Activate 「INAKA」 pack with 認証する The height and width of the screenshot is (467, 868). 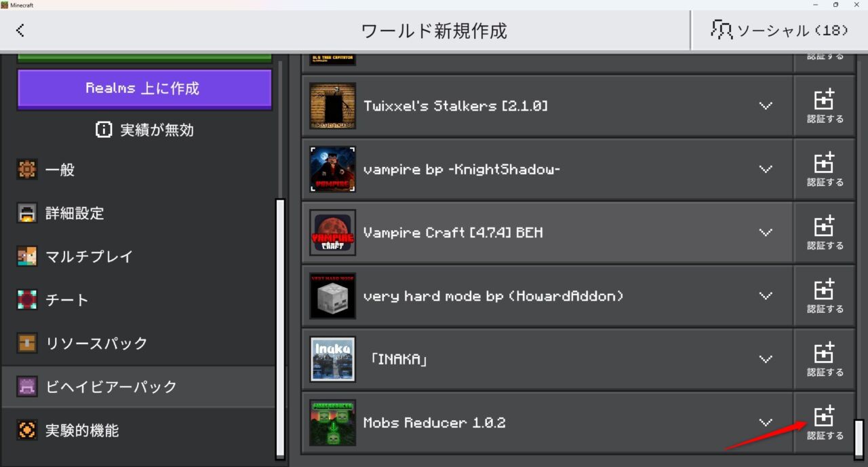825,359
